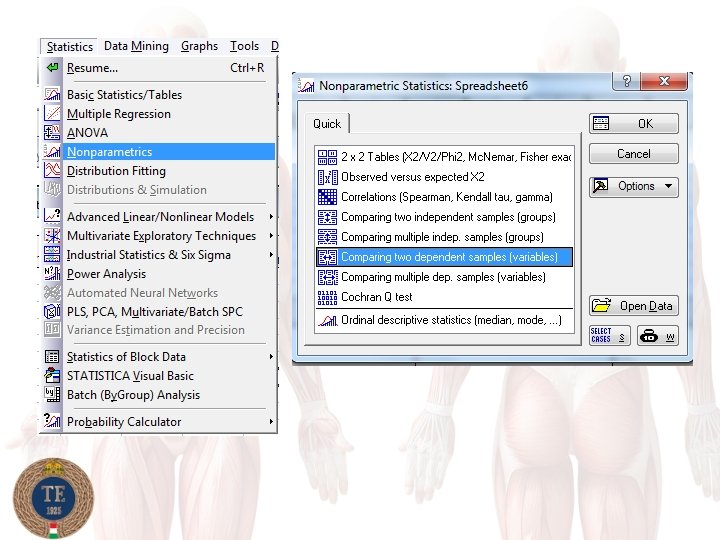The height and width of the screenshot is (540, 720).
Task: Click the Basic Statistics/Tables icon
Action: click(52, 95)
